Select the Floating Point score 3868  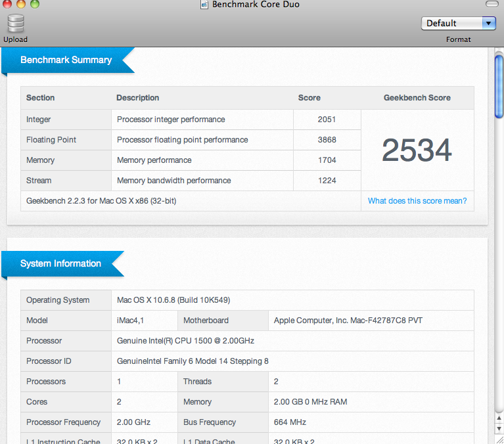pyautogui.click(x=327, y=140)
